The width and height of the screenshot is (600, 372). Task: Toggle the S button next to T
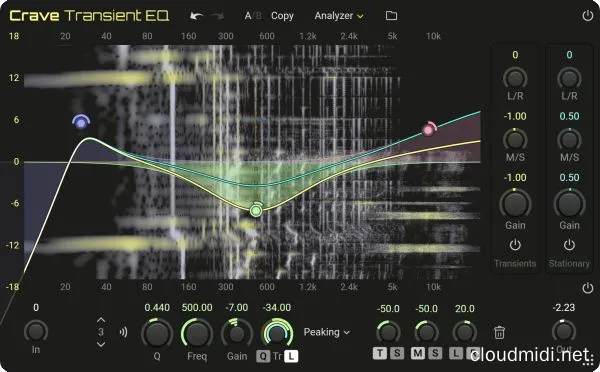[397, 353]
